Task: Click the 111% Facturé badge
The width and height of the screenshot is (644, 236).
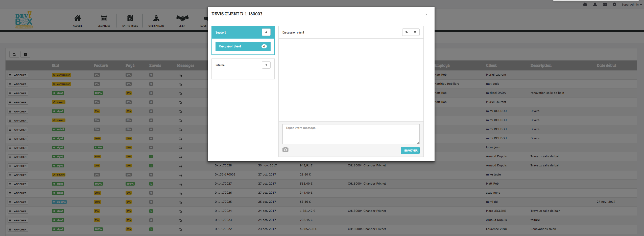Action: click(98, 147)
